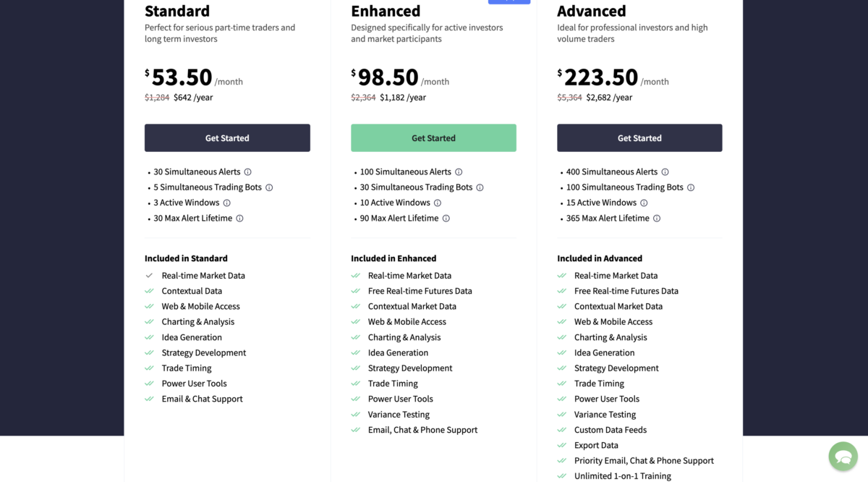Click the info icon beside 30 Simultaneous Alerts
This screenshot has width=868, height=482.
point(248,172)
